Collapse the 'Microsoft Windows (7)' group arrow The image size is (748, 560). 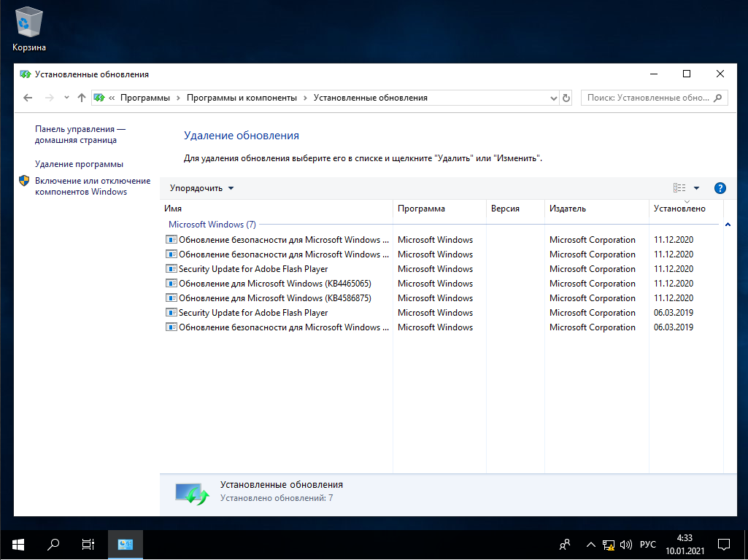coord(728,225)
